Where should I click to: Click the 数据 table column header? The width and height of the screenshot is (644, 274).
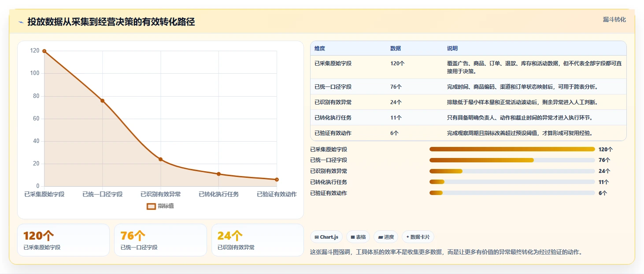pos(396,49)
